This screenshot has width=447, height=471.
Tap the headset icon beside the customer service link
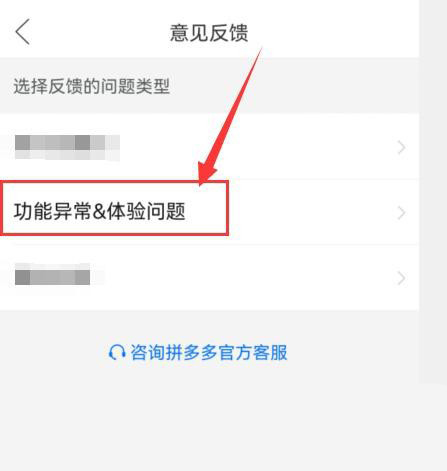click(x=117, y=352)
